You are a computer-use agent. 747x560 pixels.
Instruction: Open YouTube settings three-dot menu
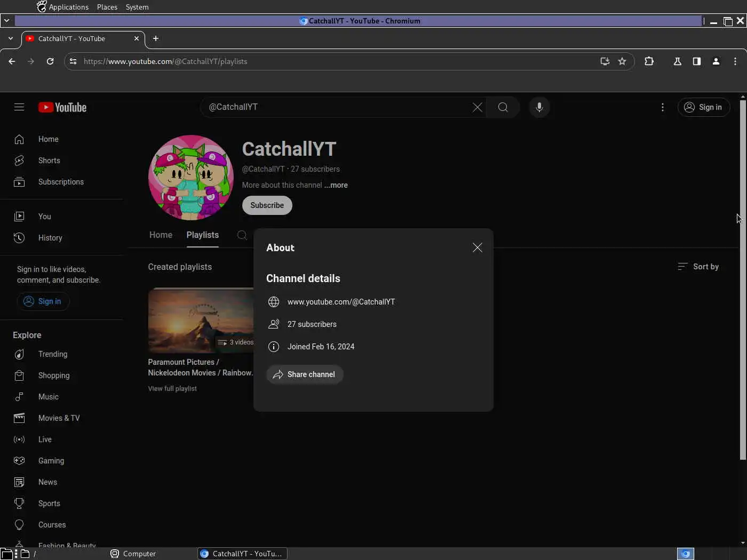click(x=663, y=107)
